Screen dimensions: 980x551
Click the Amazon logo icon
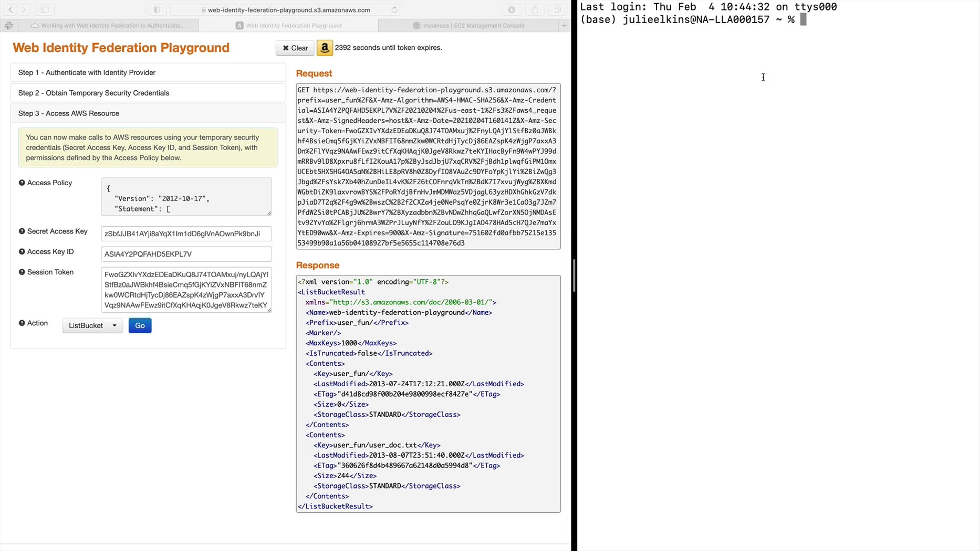pyautogui.click(x=325, y=48)
